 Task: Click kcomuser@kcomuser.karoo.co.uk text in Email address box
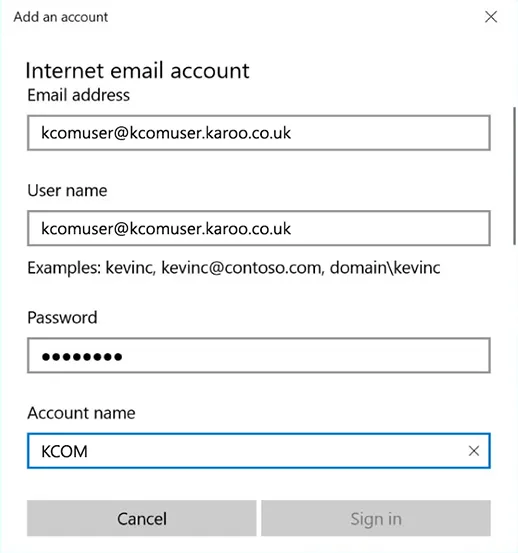coord(166,133)
